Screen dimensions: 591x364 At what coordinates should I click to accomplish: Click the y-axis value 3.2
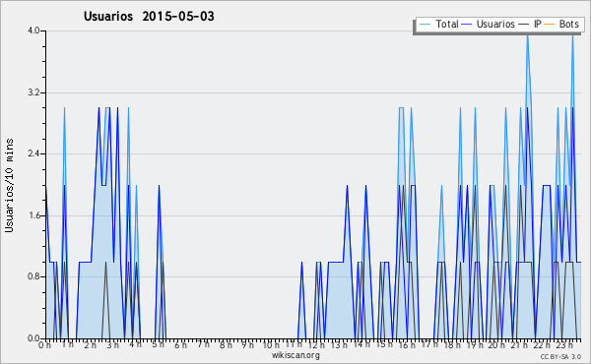tap(33, 92)
